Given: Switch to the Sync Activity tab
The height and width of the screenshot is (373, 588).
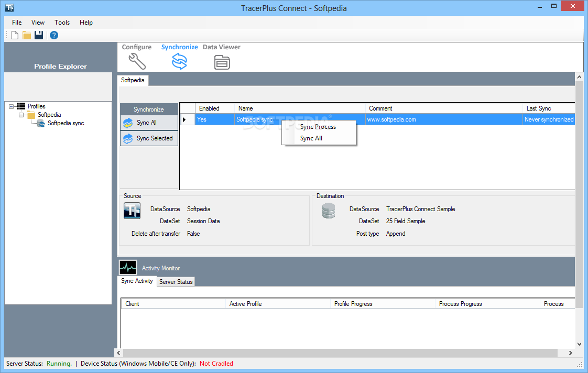Looking at the screenshot, I should coord(137,281).
